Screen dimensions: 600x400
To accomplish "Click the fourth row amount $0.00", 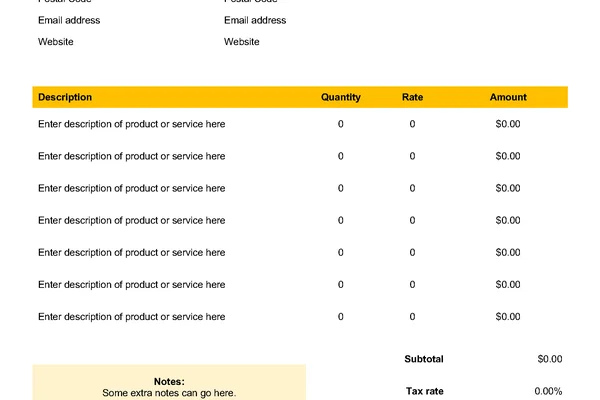I will pyautogui.click(x=508, y=220).
